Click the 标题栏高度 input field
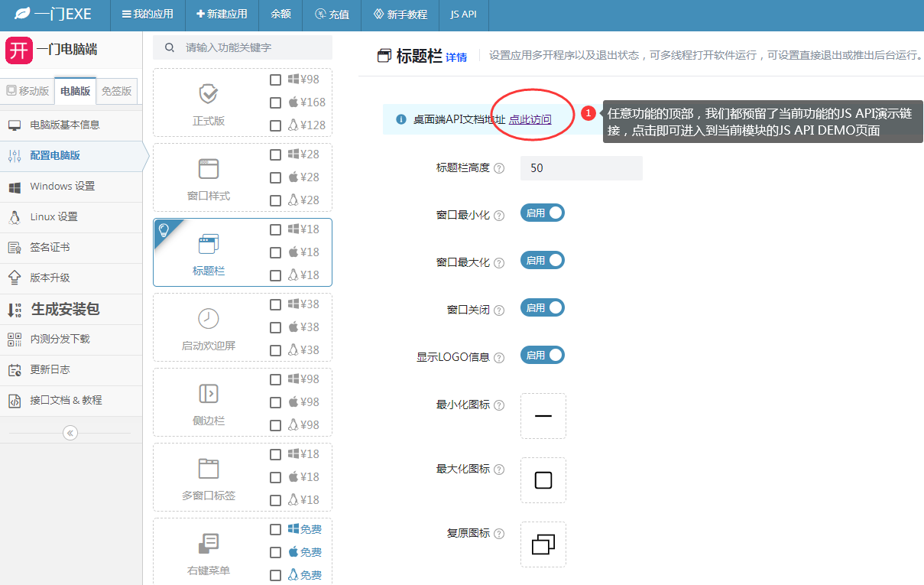 pyautogui.click(x=582, y=167)
